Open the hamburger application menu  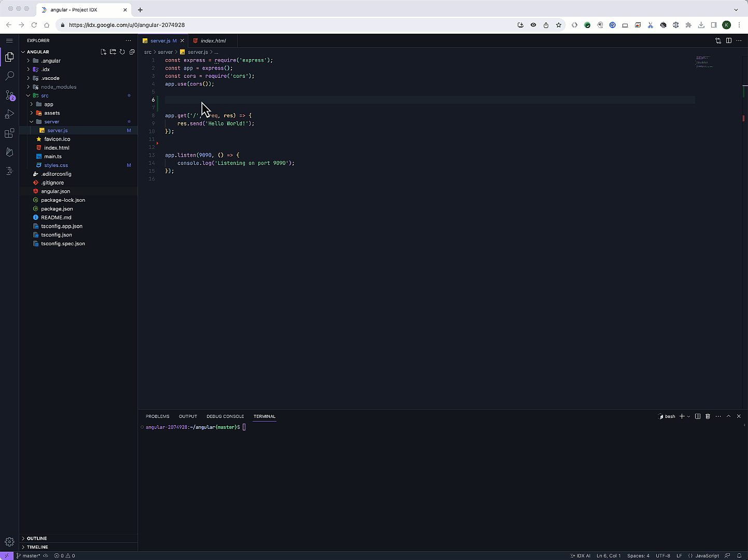(9, 40)
